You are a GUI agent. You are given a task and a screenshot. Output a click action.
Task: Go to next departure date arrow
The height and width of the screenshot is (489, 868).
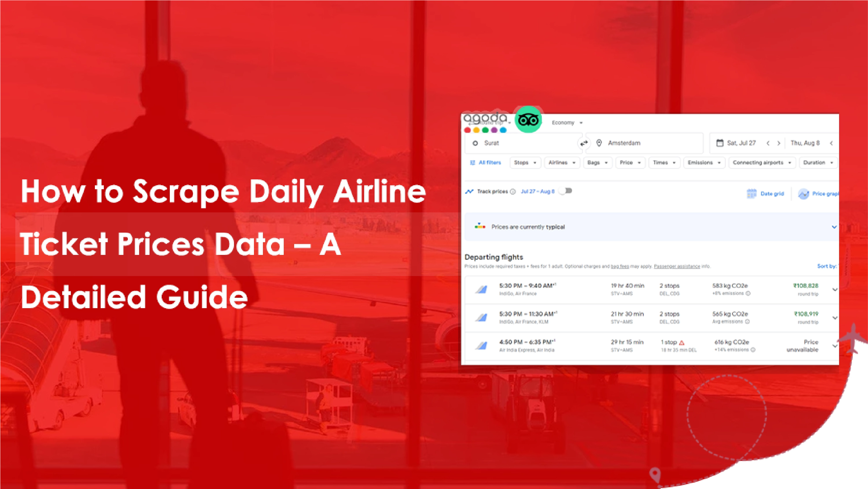coord(779,143)
